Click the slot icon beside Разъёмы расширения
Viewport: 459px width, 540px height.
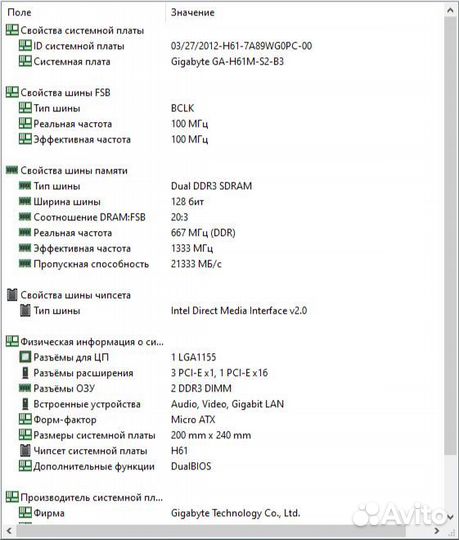pos(25,373)
